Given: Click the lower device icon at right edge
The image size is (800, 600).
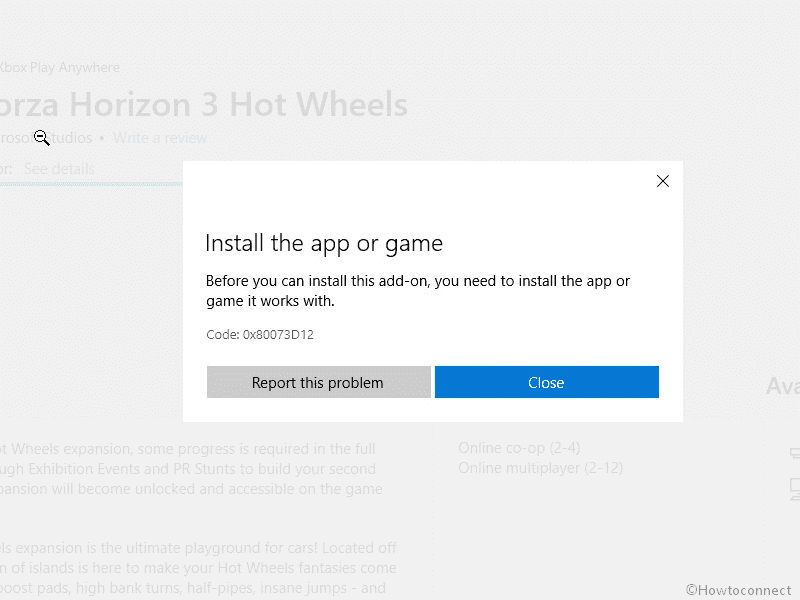Looking at the screenshot, I should pyautogui.click(x=794, y=488).
